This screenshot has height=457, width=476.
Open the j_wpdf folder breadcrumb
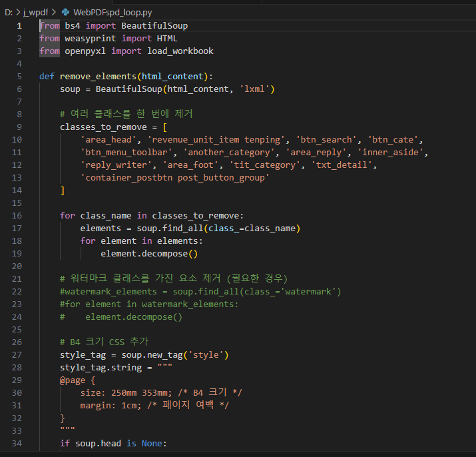point(35,13)
